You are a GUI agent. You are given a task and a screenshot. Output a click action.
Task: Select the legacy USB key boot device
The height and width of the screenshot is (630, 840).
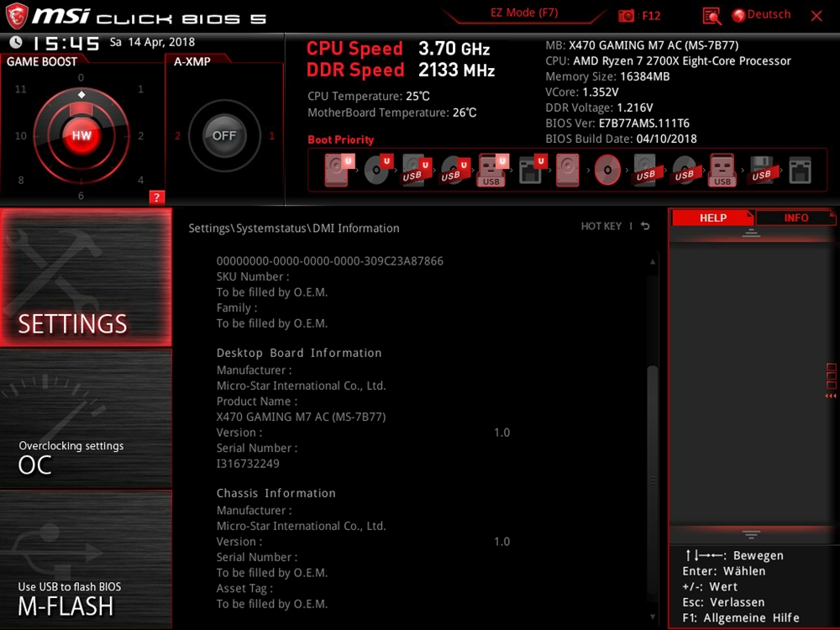pos(722,170)
